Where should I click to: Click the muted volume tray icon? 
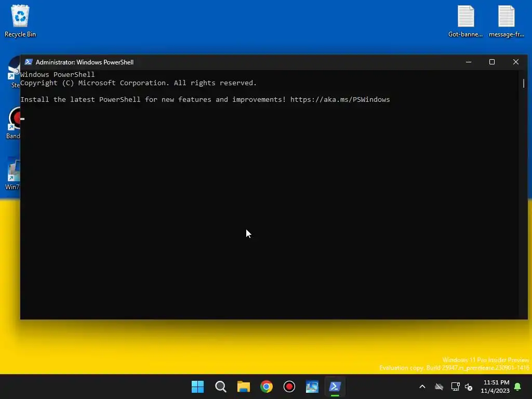tap(469, 387)
